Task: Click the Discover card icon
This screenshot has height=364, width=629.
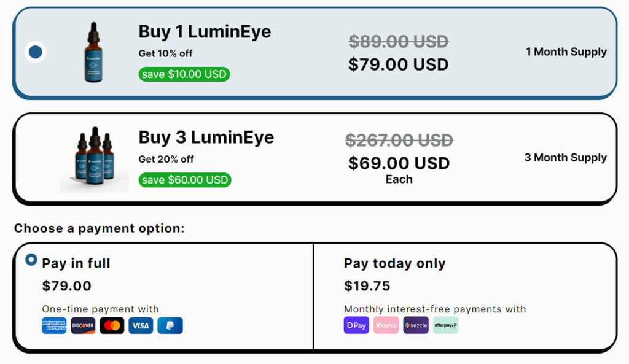Action: click(83, 325)
